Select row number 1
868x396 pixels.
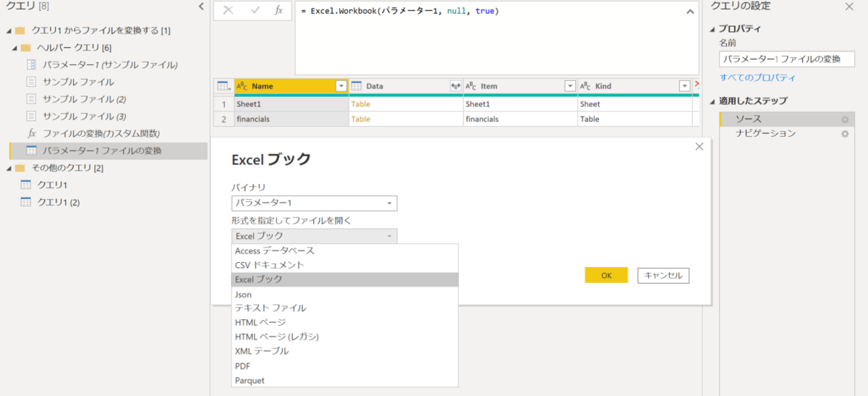coord(224,104)
